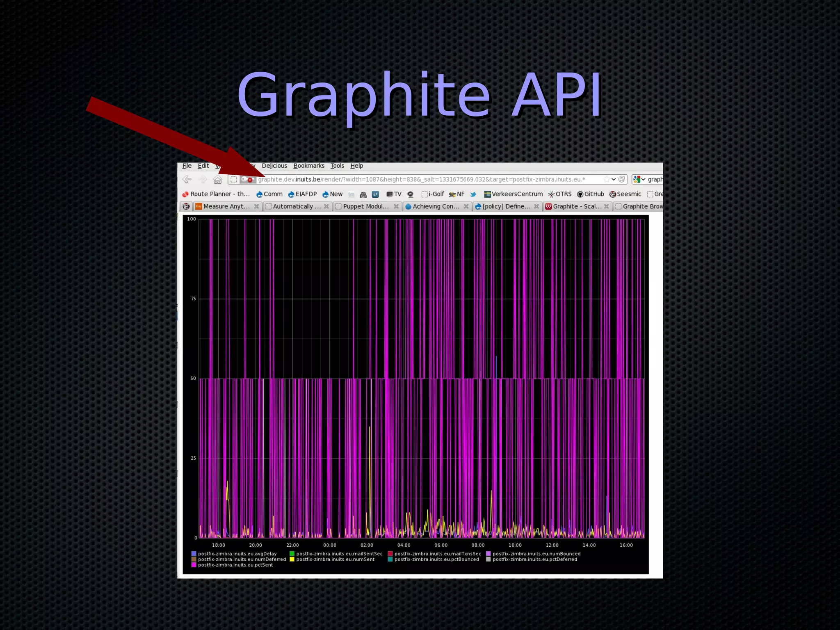This screenshot has width=840, height=630.
Task: Open the Route Planner bookmark
Action: click(x=216, y=194)
